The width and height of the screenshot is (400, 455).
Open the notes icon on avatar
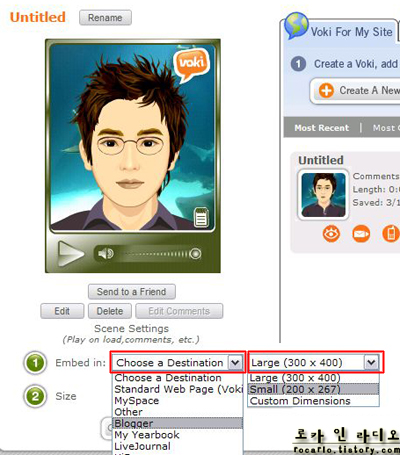tap(201, 217)
